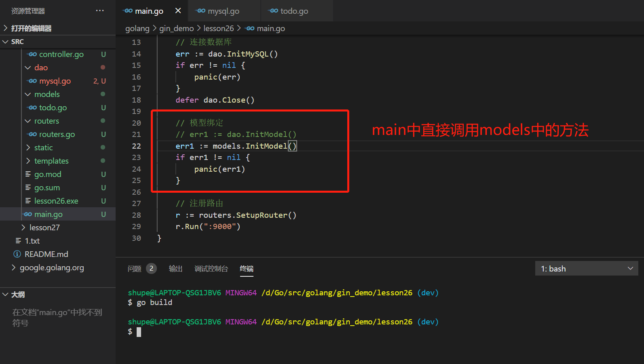The height and width of the screenshot is (364, 644).
Task: Click text file icon beside go.mod
Action: tap(28, 174)
